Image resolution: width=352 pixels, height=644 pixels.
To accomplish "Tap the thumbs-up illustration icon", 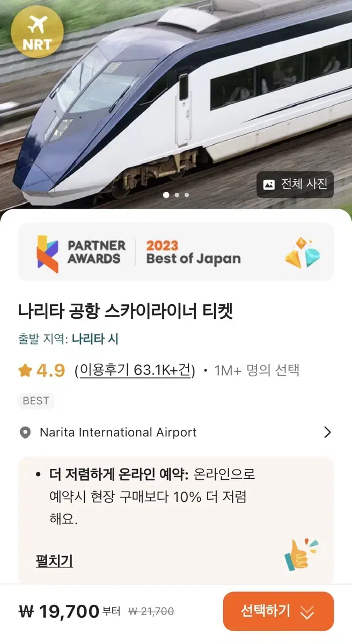I will pyautogui.click(x=301, y=555).
